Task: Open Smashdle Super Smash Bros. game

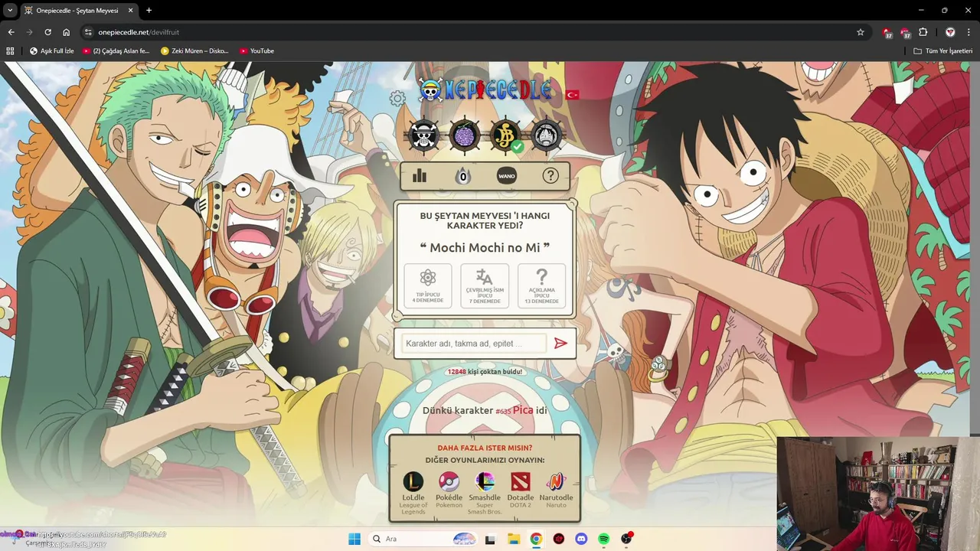Action: point(485,492)
